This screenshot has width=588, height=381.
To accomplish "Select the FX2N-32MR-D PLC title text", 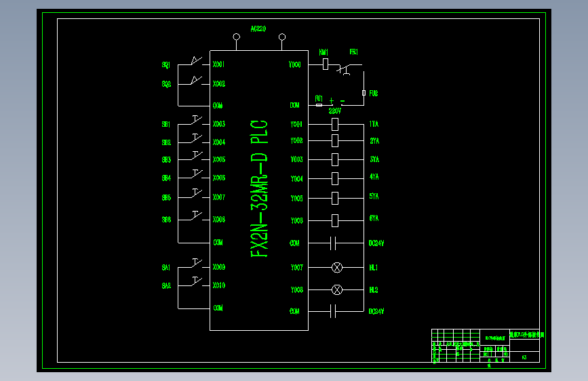I will pos(259,188).
